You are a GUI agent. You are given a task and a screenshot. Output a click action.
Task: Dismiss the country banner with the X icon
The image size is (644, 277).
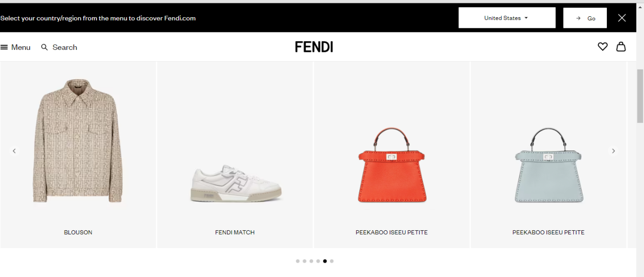tap(622, 18)
